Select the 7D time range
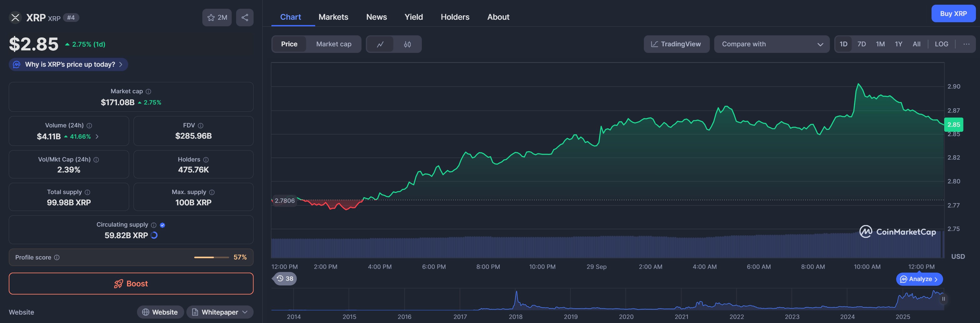Image resolution: width=980 pixels, height=323 pixels. (861, 44)
